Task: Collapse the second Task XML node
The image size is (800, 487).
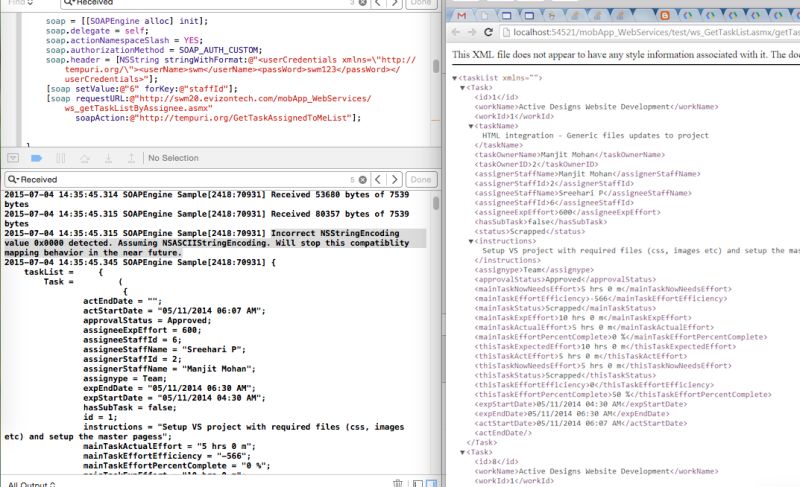Action: click(x=463, y=452)
